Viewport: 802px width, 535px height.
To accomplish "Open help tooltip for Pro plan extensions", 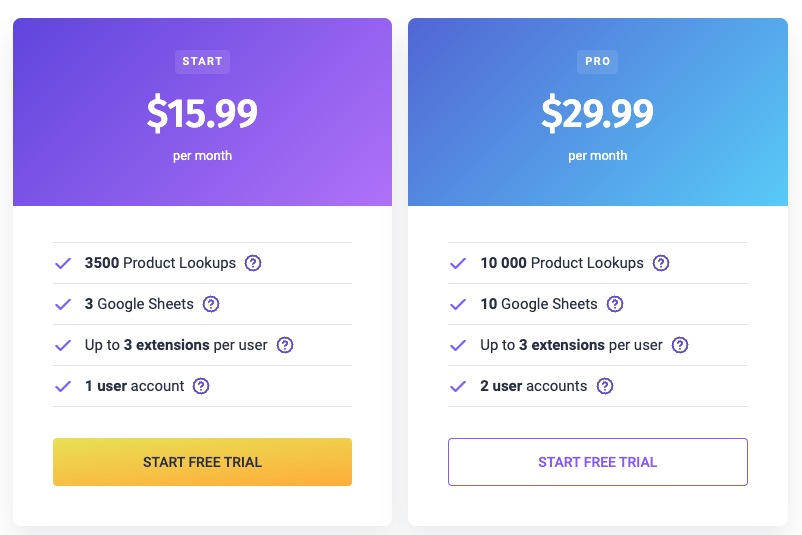I will tap(680, 345).
